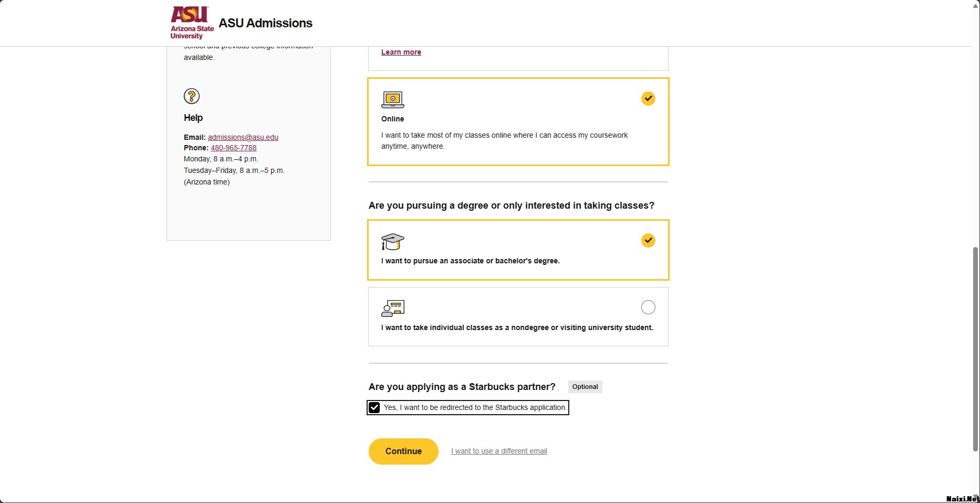Image resolution: width=980 pixels, height=503 pixels.
Task: Click the 480-965-7788 phone number link
Action: point(233,148)
